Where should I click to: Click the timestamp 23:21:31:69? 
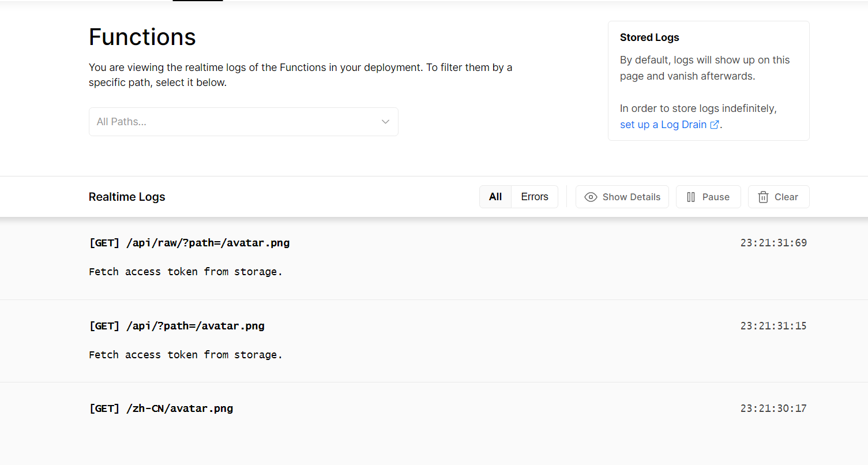tap(773, 242)
